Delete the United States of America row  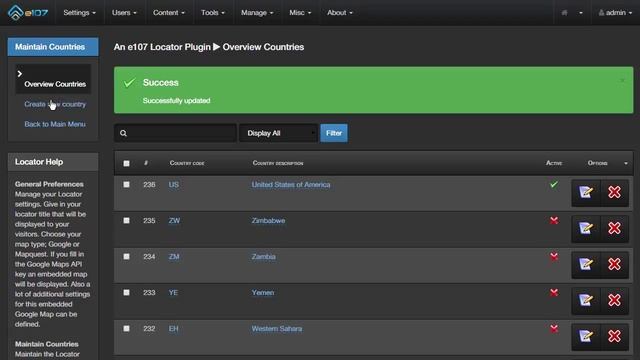click(x=614, y=192)
